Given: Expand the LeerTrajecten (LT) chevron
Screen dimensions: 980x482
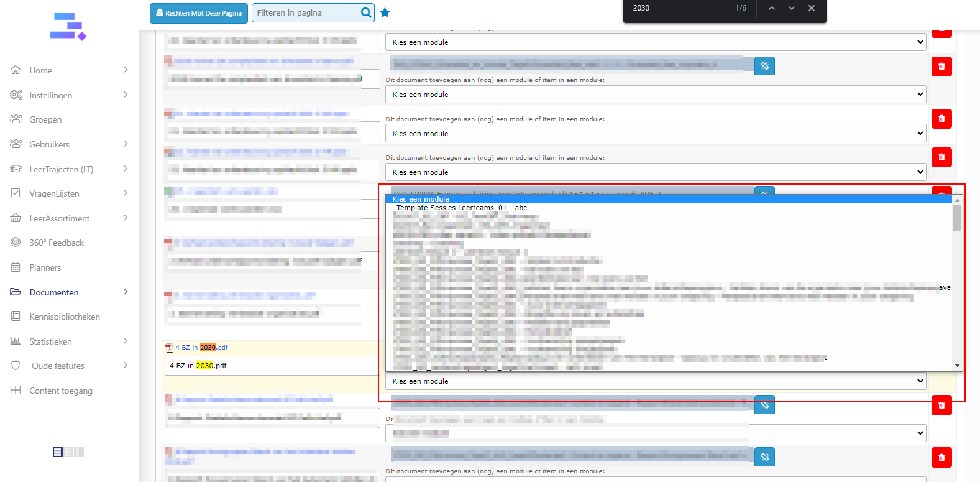Looking at the screenshot, I should (x=126, y=169).
